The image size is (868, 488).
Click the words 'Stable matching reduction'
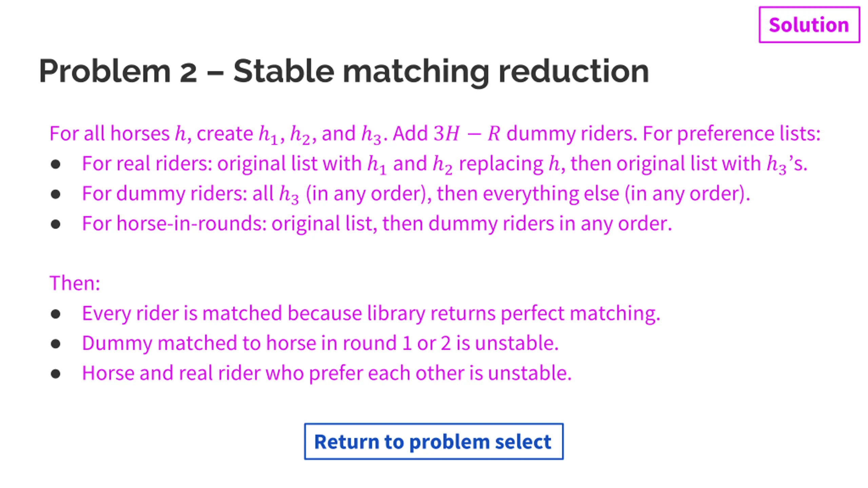pyautogui.click(x=441, y=71)
